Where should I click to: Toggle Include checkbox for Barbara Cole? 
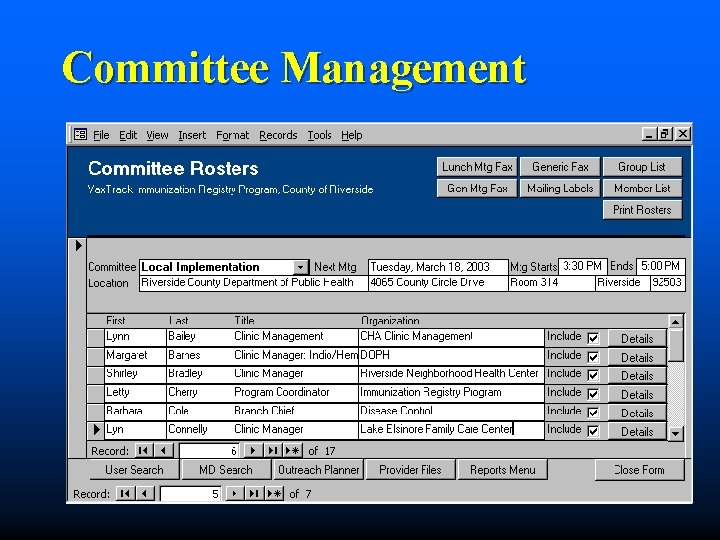point(593,412)
